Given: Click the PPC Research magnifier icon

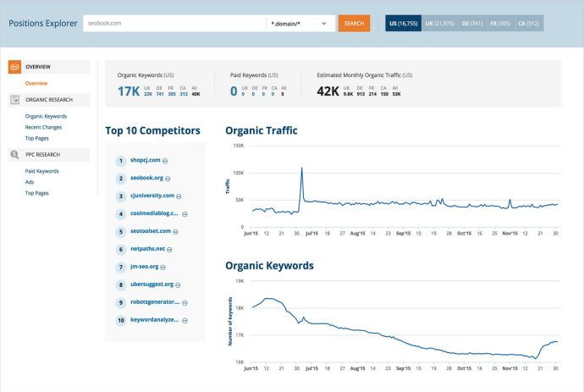Looking at the screenshot, I should [14, 155].
